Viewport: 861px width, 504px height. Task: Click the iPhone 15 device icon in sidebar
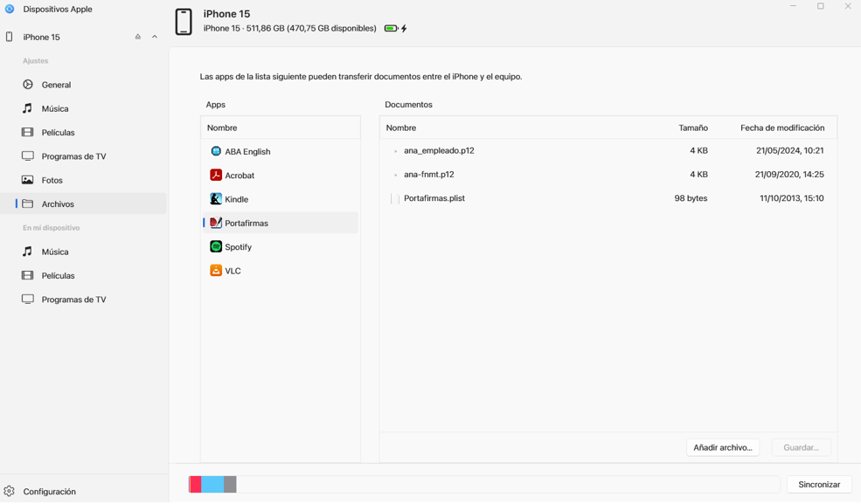tap(10, 37)
